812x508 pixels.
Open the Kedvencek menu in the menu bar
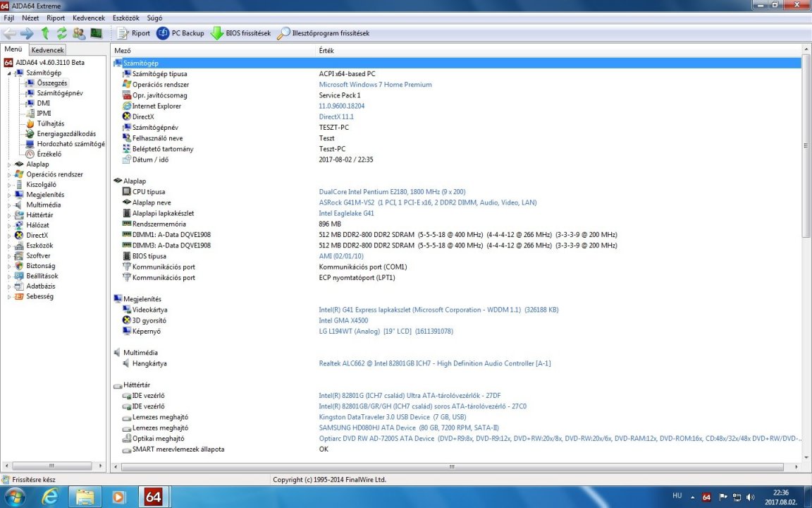89,18
